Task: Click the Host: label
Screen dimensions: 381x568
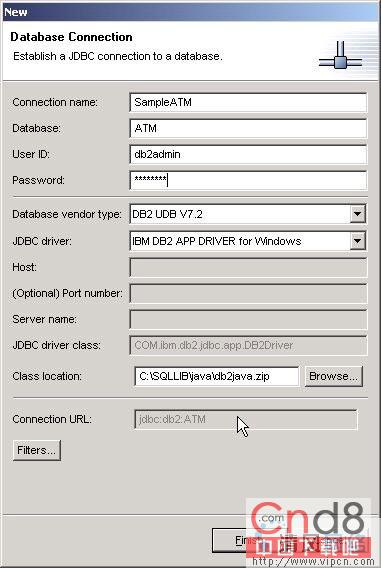Action: (x=24, y=267)
